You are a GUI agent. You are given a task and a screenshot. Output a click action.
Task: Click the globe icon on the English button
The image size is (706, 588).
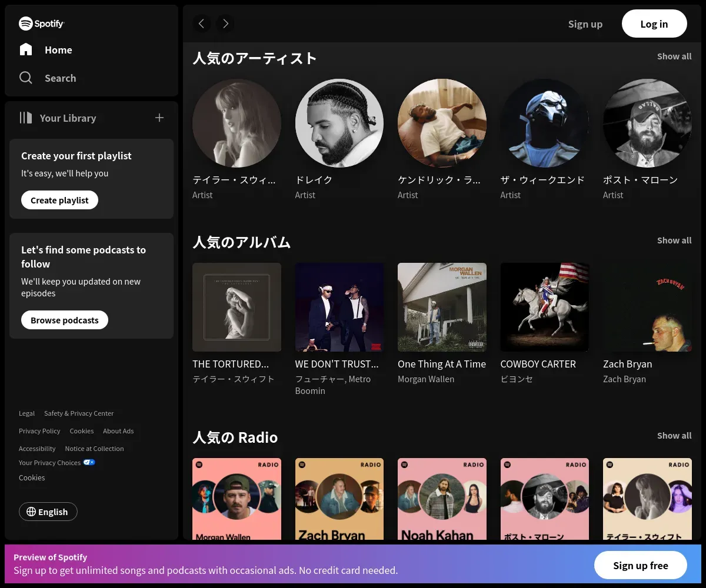31,512
